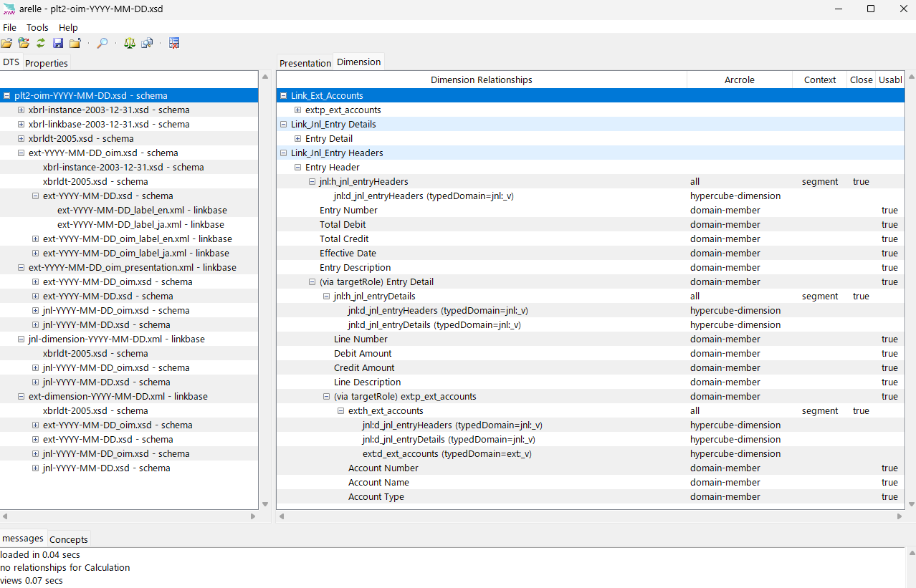Click the Open local file toolbar icon
This screenshot has width=916, height=588.
click(6, 43)
